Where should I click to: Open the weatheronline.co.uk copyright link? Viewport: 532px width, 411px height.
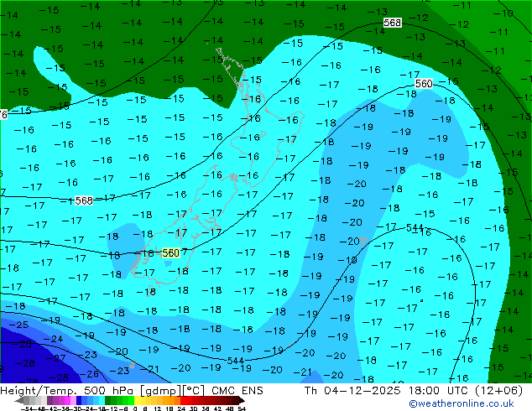[462, 403]
